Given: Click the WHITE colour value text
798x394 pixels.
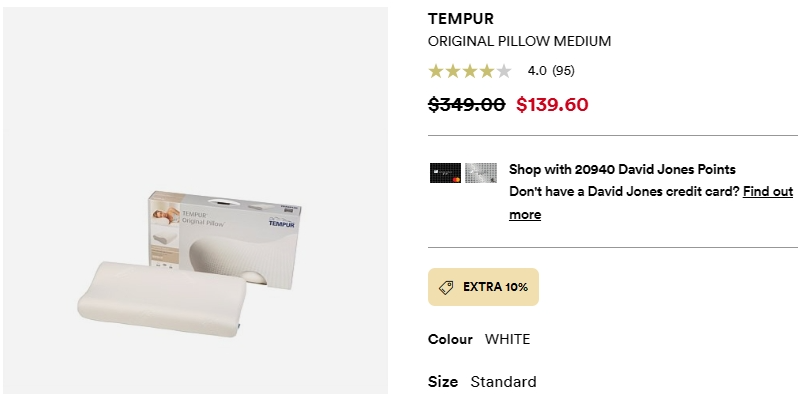Looking at the screenshot, I should (x=507, y=340).
